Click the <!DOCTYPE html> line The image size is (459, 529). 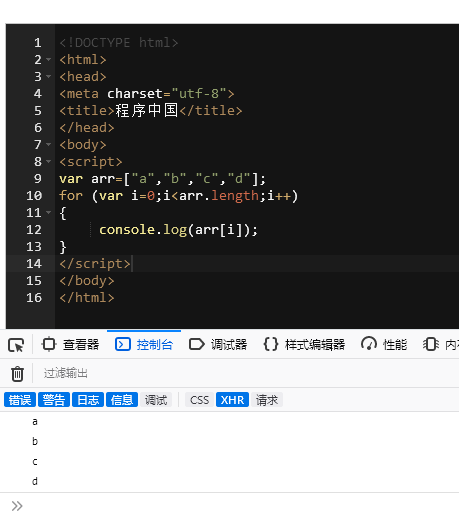[118, 43]
